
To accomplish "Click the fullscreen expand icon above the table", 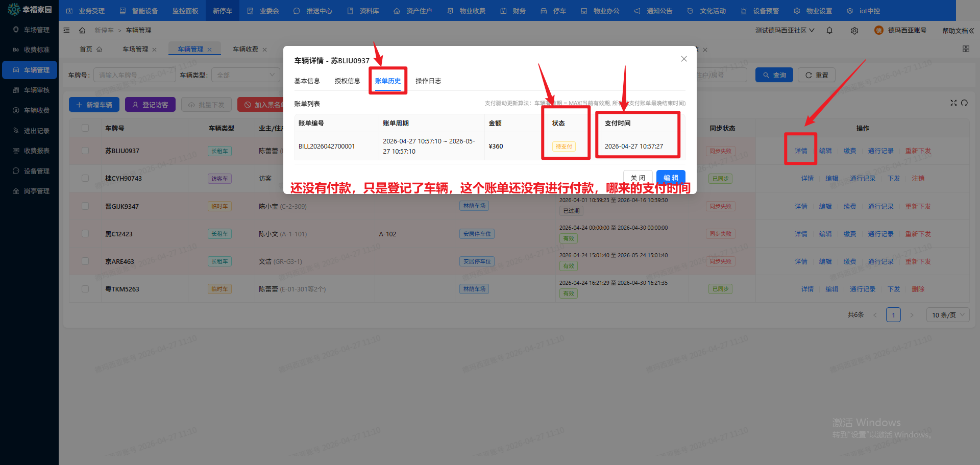I will pyautogui.click(x=953, y=103).
